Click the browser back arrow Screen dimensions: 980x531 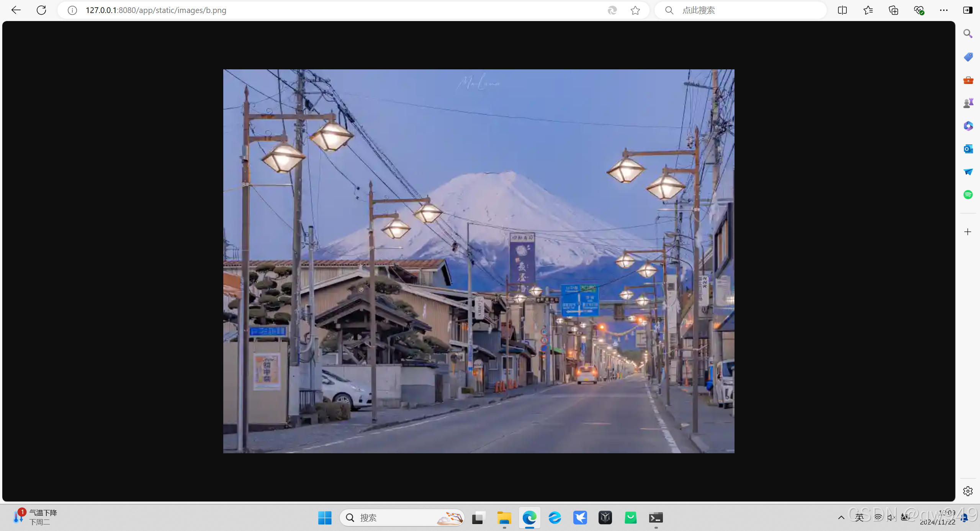pos(16,10)
